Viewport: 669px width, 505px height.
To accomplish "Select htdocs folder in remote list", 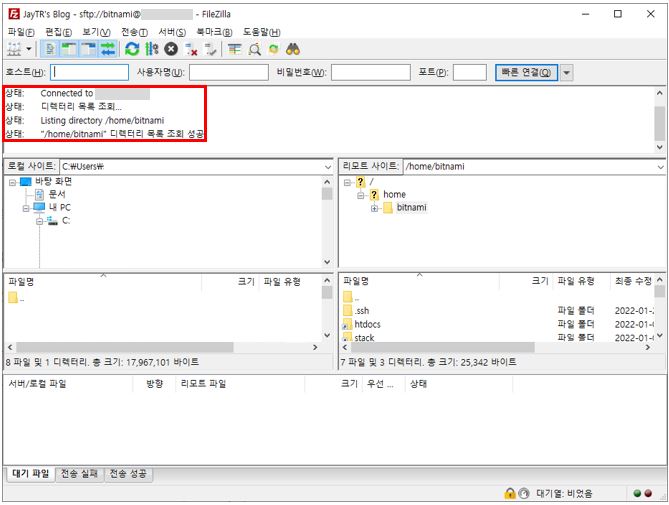I will tap(367, 325).
